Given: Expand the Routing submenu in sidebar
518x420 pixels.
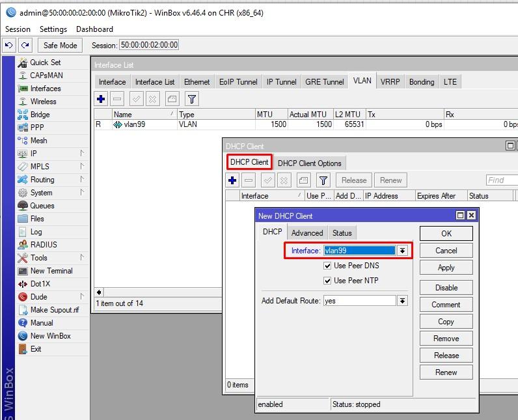Looking at the screenshot, I should click(x=82, y=179).
